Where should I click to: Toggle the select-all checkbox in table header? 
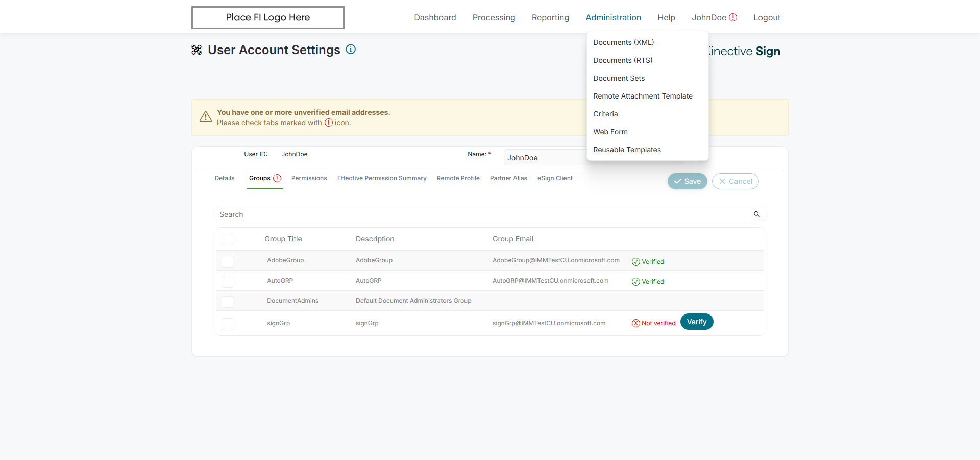pos(228,239)
